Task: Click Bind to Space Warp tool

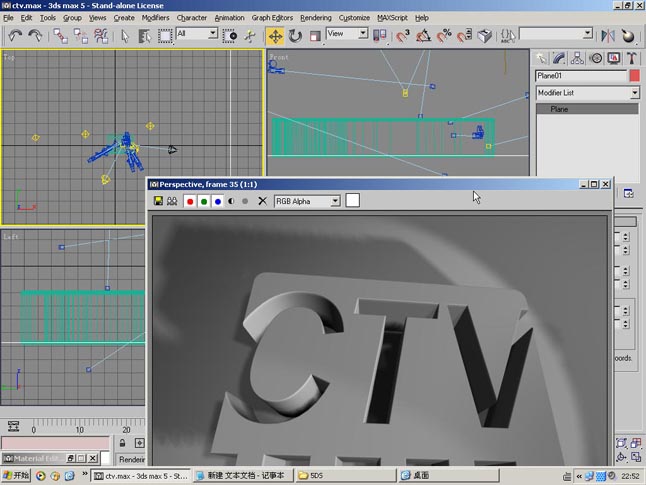Action: tap(101, 36)
